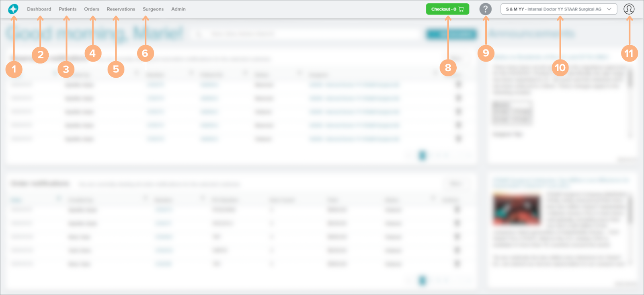
Task: Click the teal button right of search field
Action: point(451,34)
